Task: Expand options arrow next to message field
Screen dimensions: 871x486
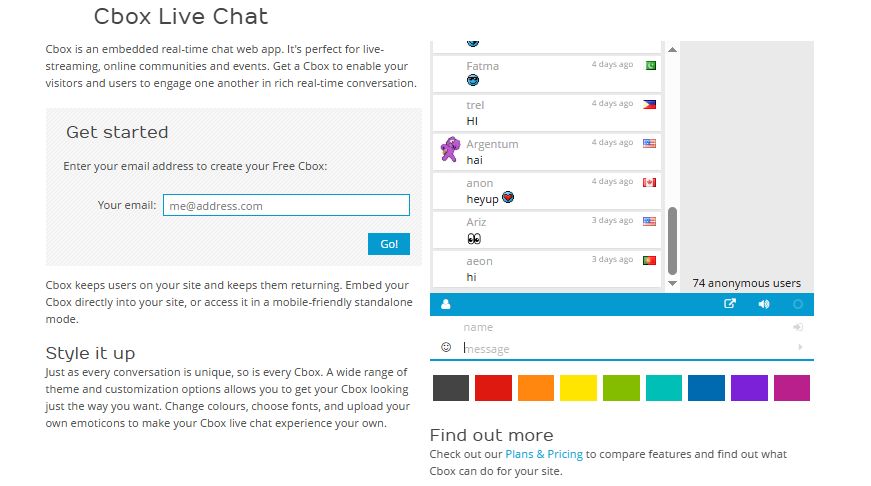Action: point(799,347)
